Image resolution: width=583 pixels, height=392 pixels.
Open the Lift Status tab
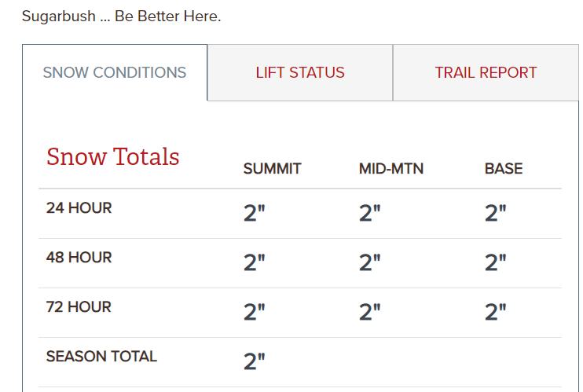(300, 73)
